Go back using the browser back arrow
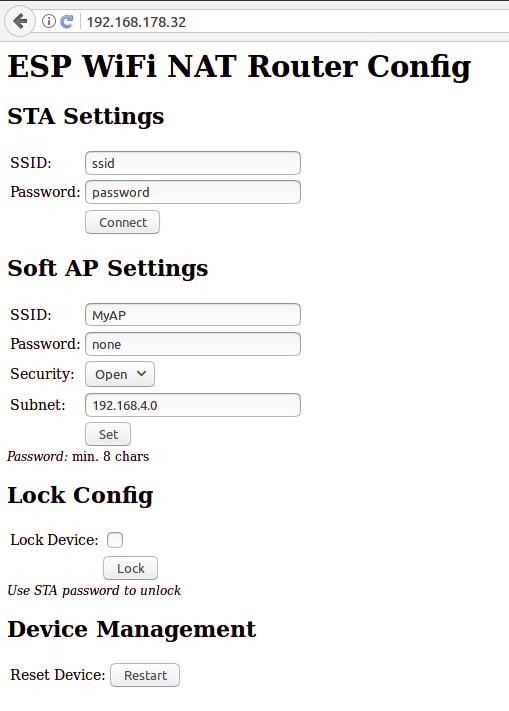This screenshot has width=509, height=711. click(20, 21)
